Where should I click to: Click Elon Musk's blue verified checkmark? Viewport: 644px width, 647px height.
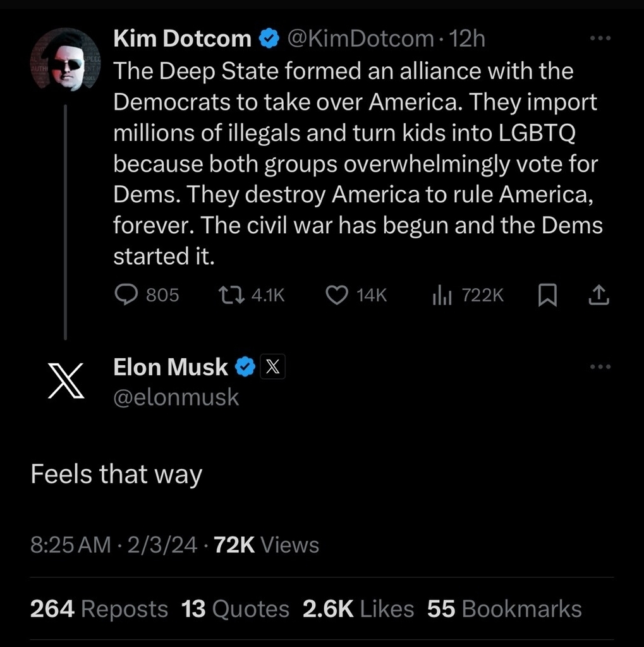(245, 367)
